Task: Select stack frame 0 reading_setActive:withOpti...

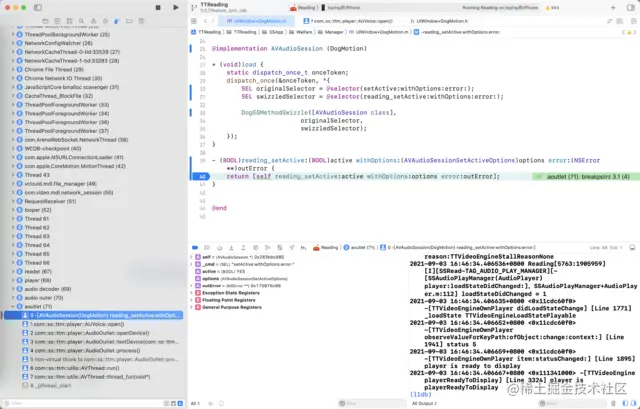Action: 93,315
